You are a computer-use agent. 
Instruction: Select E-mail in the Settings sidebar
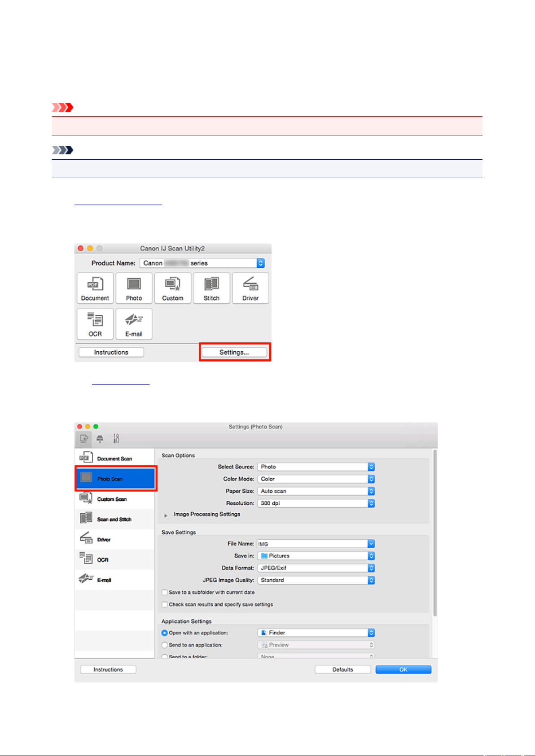pos(115,579)
